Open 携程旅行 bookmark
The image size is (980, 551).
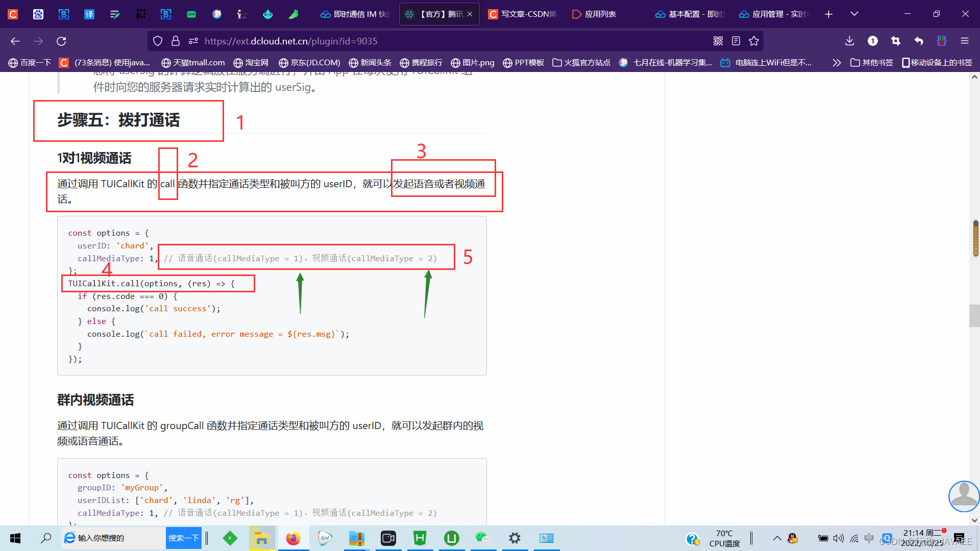(x=421, y=62)
